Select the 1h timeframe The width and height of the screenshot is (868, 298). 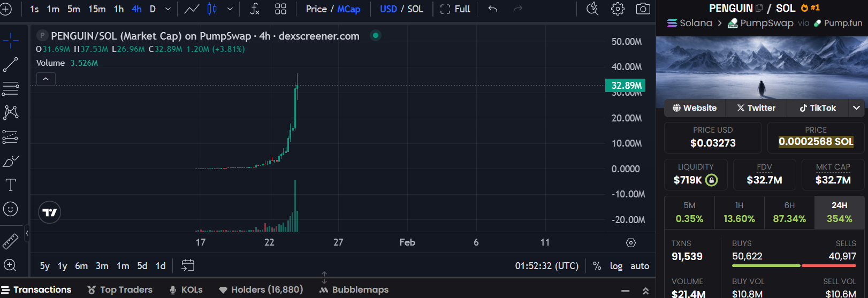click(x=119, y=9)
